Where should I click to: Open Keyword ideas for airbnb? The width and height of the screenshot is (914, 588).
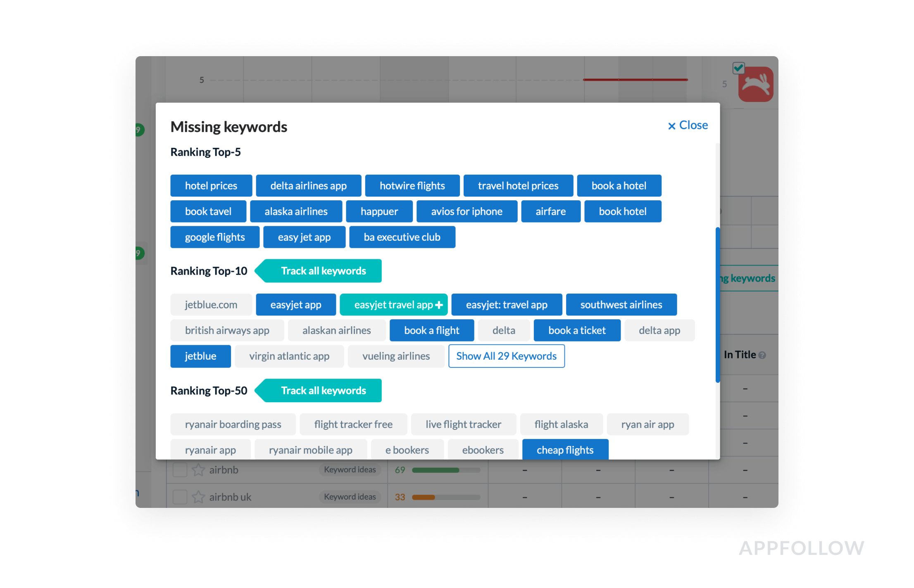click(x=350, y=470)
